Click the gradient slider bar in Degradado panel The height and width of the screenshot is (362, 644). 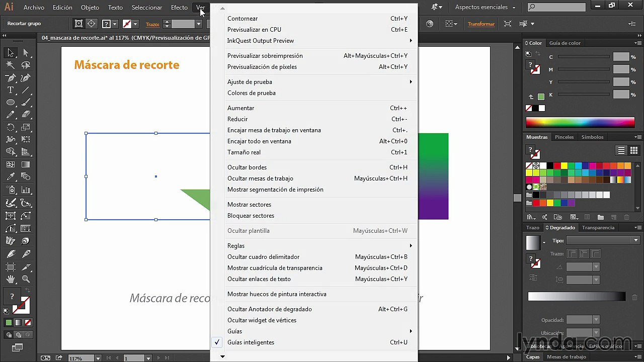(577, 297)
